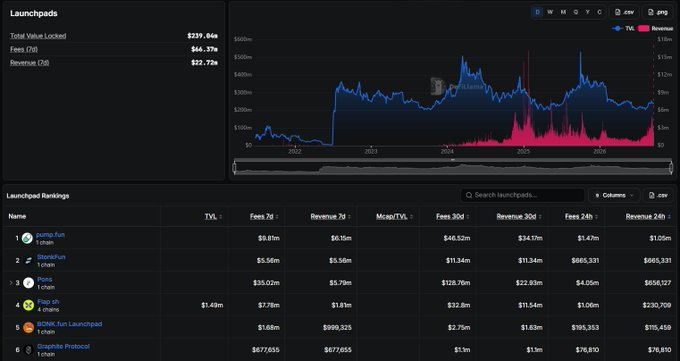Click the Name column header

17,217
